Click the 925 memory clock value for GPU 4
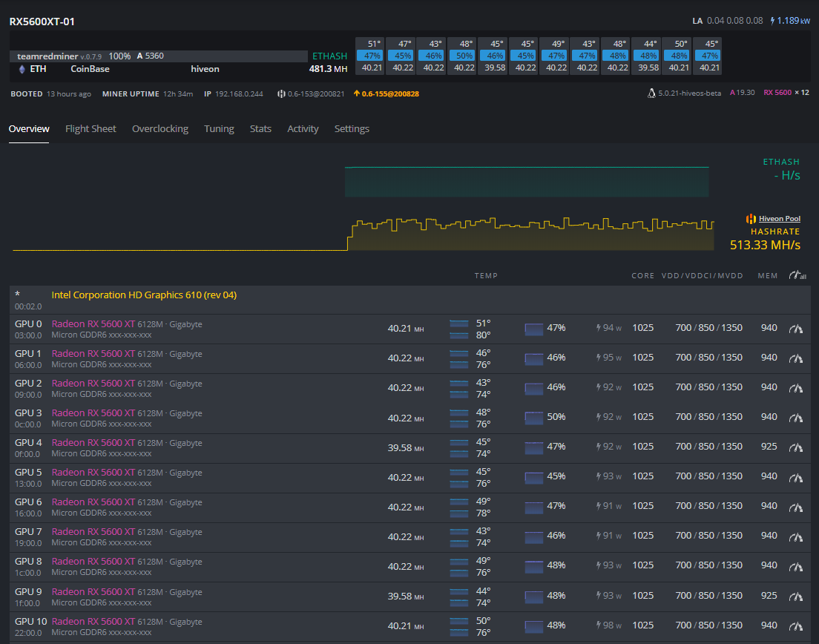 tap(769, 447)
